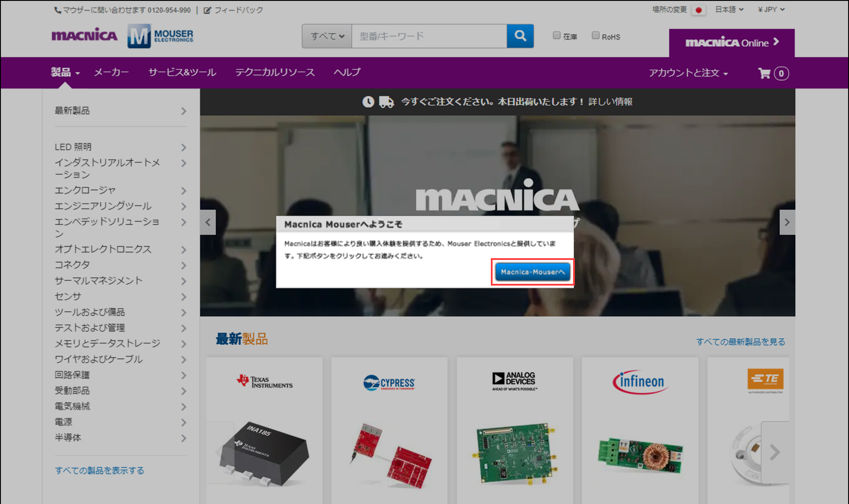
Task: Click the Japan flag location icon
Action: point(699,10)
